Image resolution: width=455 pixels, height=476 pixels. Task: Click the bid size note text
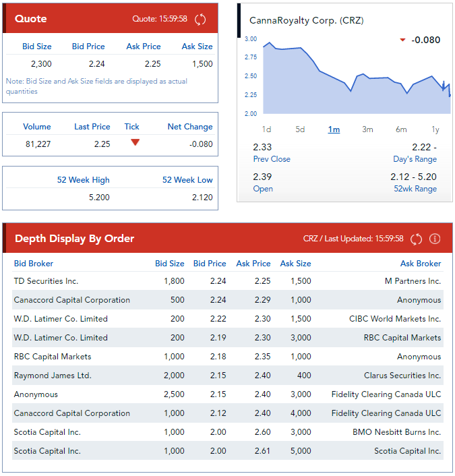point(96,86)
